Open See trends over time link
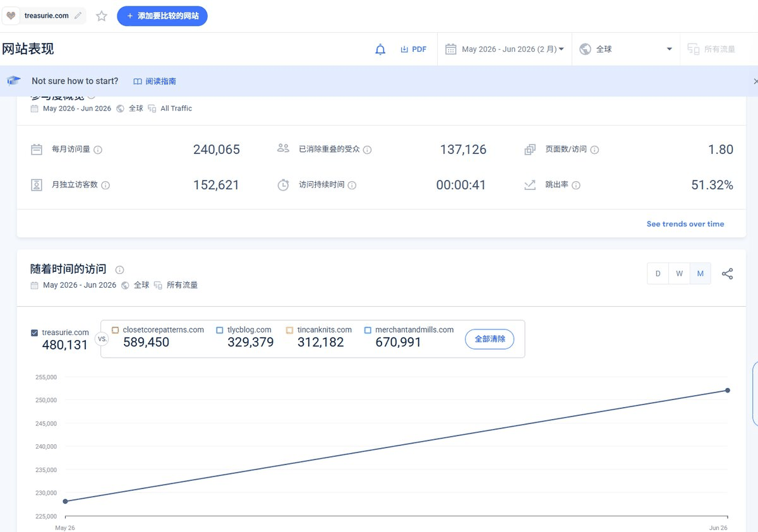The height and width of the screenshot is (532, 758). 685,224
